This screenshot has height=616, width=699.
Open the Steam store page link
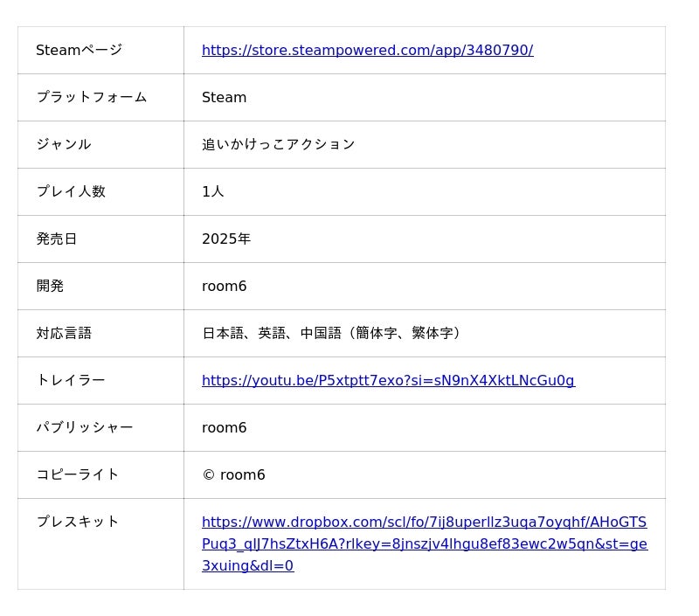pos(367,51)
